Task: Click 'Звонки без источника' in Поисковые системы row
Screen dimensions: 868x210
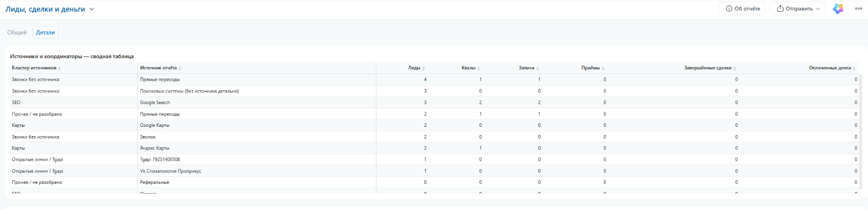Action: [35, 91]
